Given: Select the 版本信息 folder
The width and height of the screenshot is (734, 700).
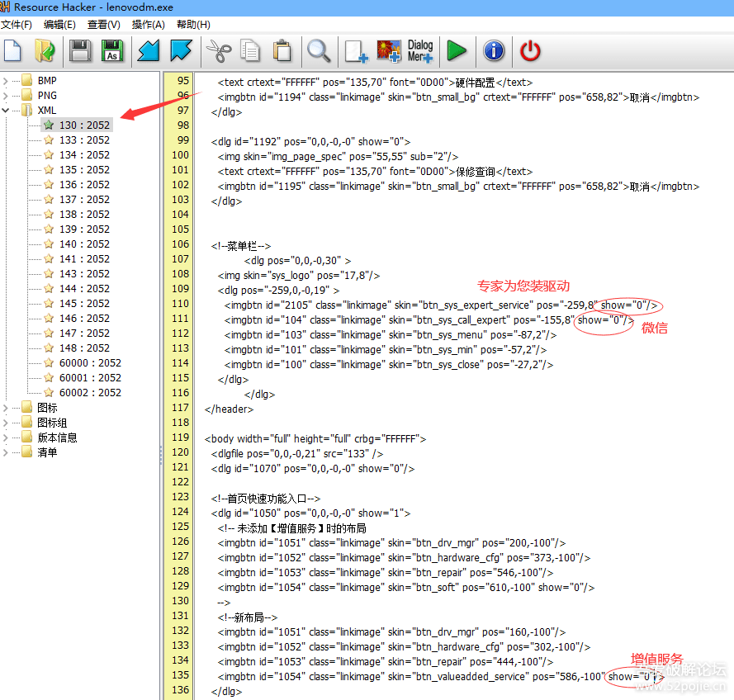Looking at the screenshot, I should [x=57, y=437].
